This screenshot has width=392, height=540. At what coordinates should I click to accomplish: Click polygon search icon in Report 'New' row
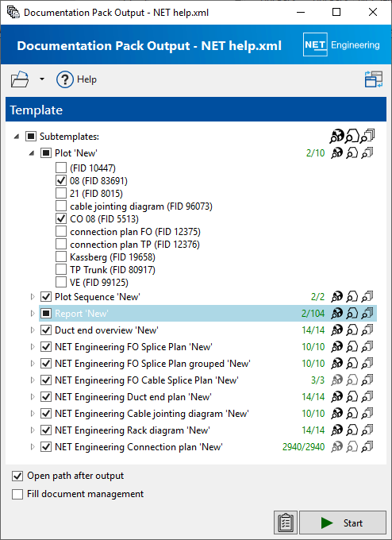352,313
